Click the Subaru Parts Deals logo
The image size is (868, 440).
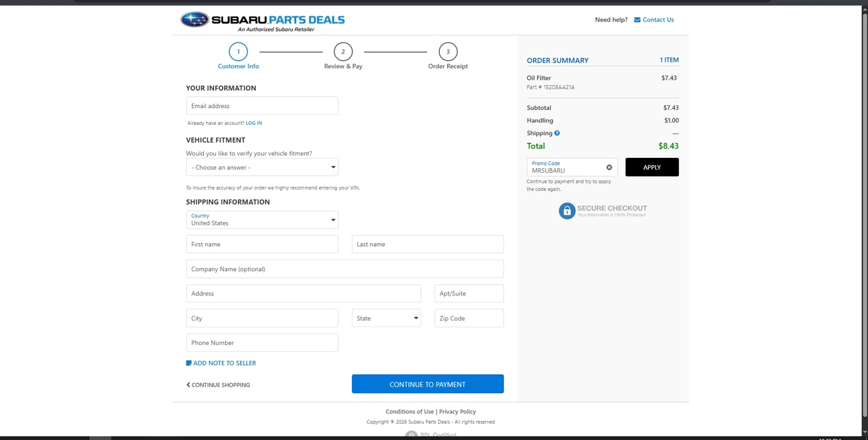pyautogui.click(x=263, y=20)
